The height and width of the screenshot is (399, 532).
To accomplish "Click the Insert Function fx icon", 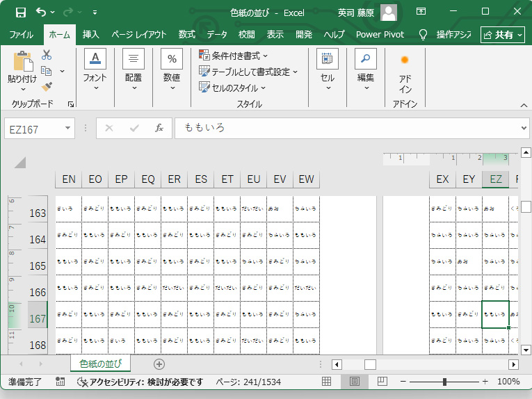I will coord(159,128).
